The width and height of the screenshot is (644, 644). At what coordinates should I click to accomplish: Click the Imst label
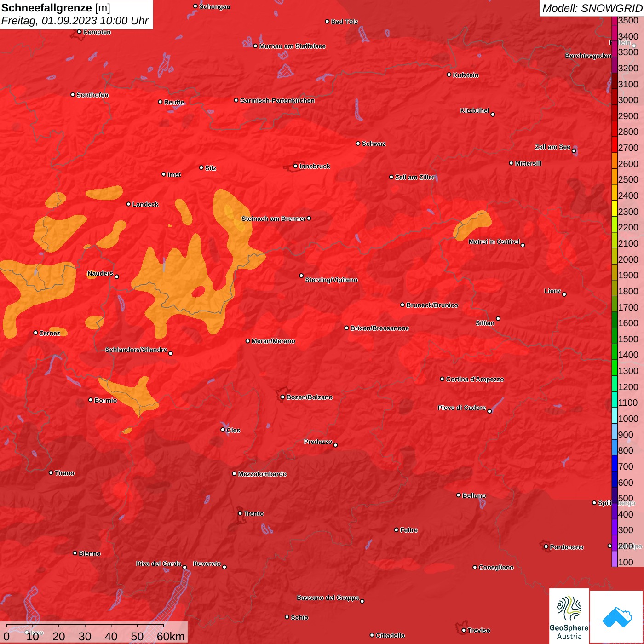click(x=174, y=174)
